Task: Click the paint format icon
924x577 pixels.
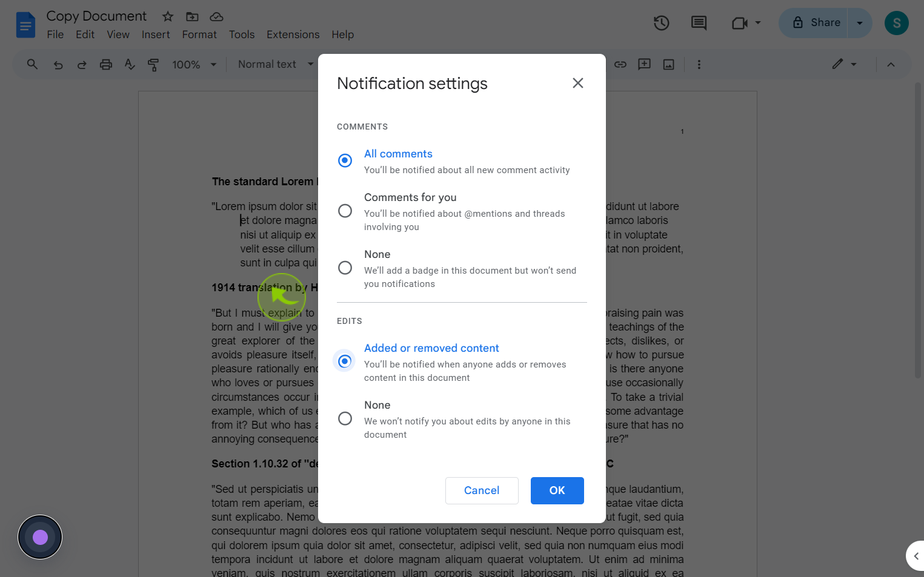Action: pyautogui.click(x=153, y=65)
